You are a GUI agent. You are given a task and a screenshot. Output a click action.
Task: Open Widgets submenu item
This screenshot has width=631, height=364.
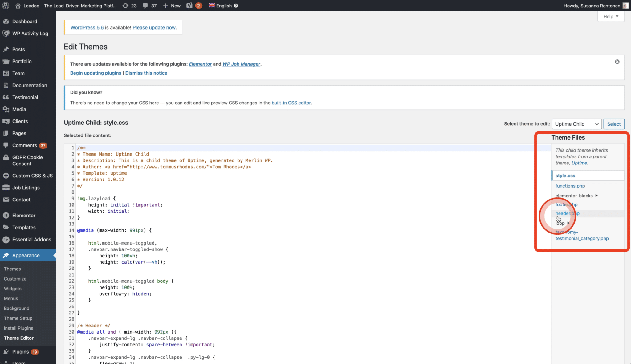(13, 289)
